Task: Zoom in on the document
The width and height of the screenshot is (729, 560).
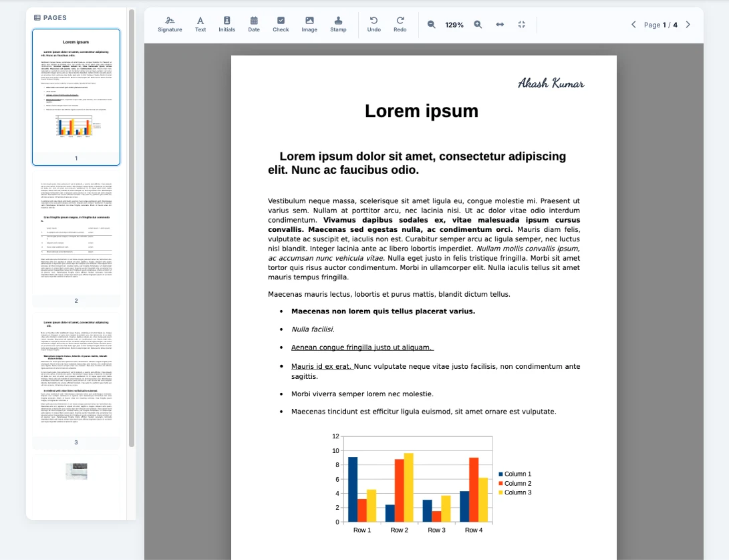Action: pos(478,25)
